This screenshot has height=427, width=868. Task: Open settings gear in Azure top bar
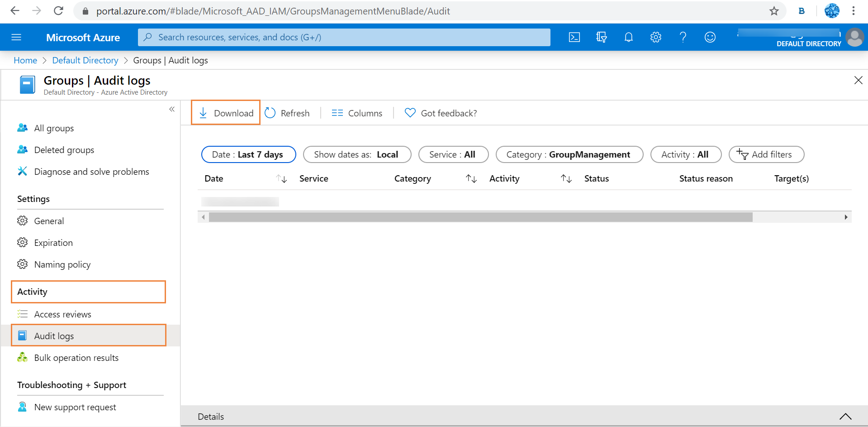tap(655, 37)
